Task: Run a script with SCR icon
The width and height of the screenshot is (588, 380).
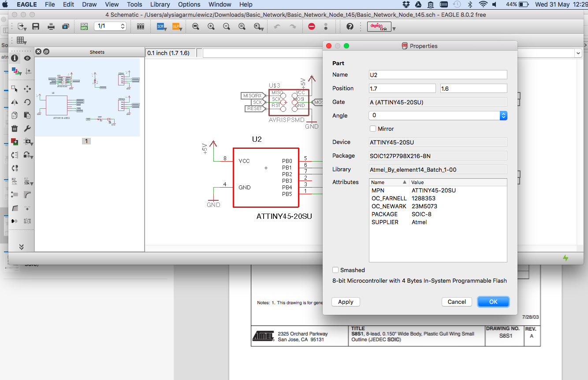Action: point(161,26)
